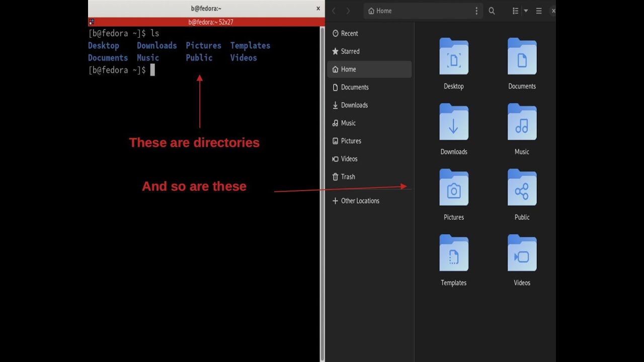Open the Videos folder icon in the grid
Image resolution: width=644 pixels, height=362 pixels.
coord(522,253)
